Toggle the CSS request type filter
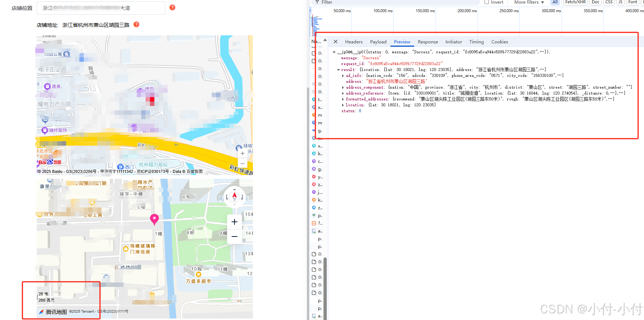 609,2
